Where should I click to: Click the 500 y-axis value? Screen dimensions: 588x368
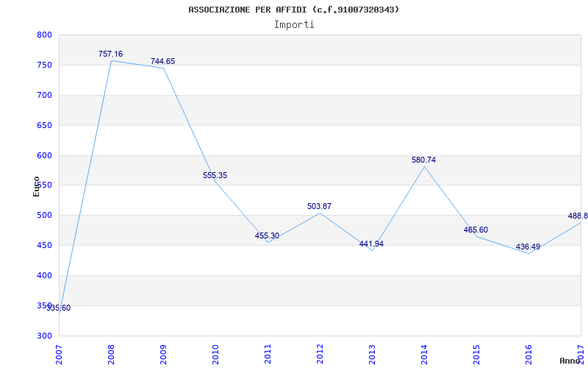44,216
